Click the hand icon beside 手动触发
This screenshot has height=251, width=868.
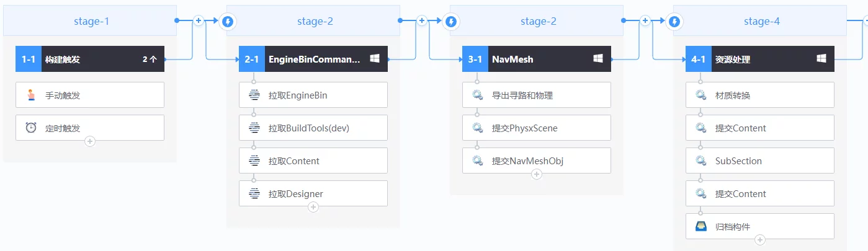31,95
